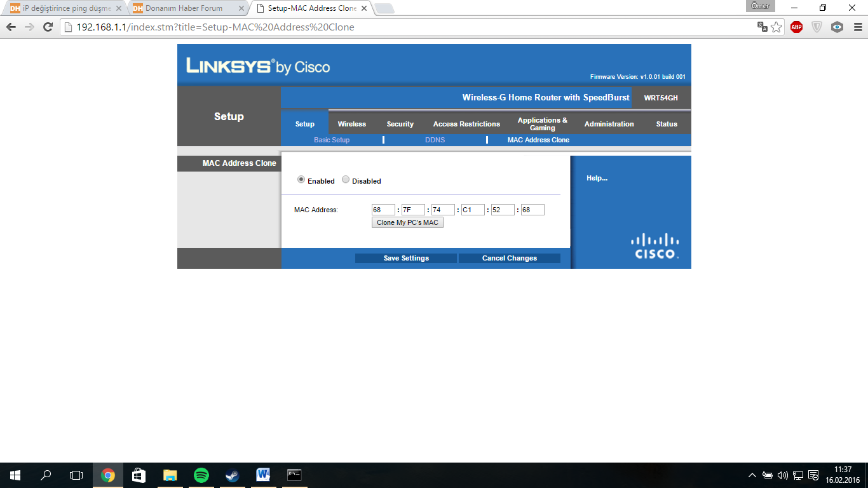Open the translate page icon
The width and height of the screenshot is (868, 488).
[763, 27]
